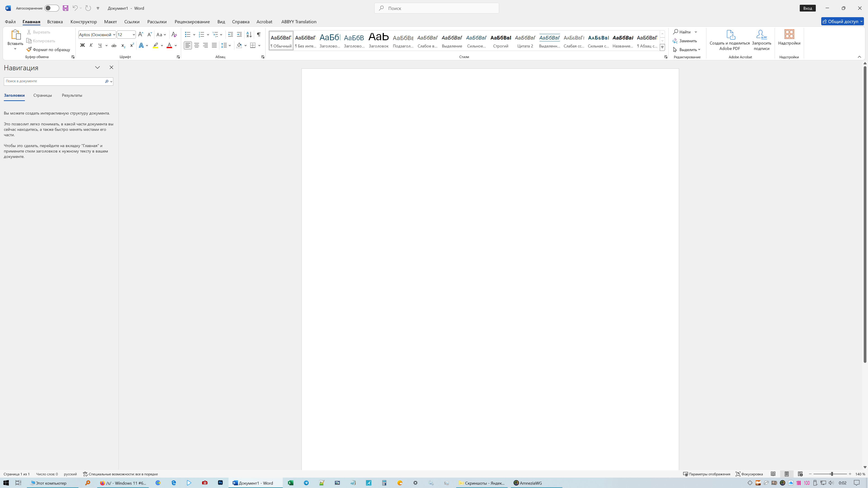This screenshot has width=868, height=488.
Task: Open the font size dropdown
Action: pos(134,34)
